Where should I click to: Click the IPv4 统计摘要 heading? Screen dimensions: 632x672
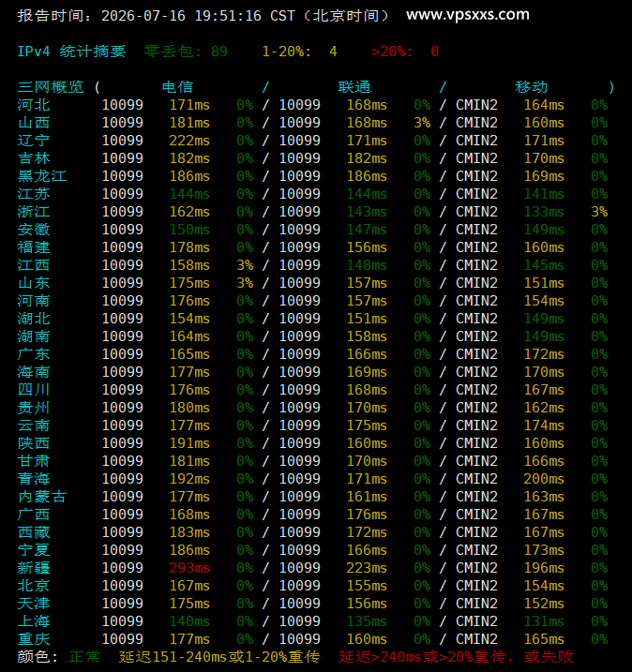coord(71,52)
